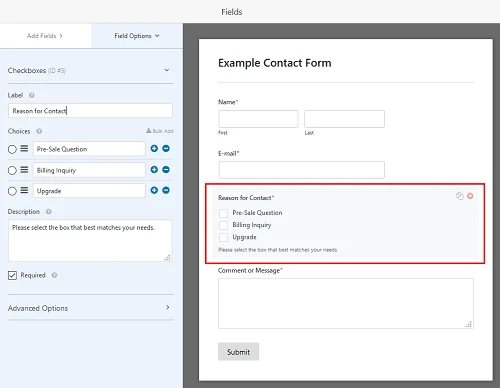The width and height of the screenshot is (500, 388).
Task: Click the Bulk Add link
Action: (x=160, y=131)
